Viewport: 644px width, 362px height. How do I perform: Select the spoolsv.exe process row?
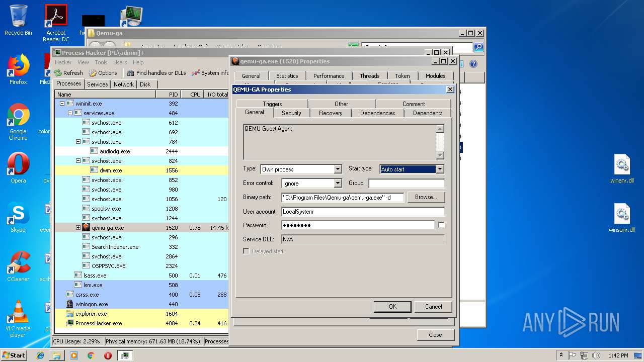(x=141, y=208)
